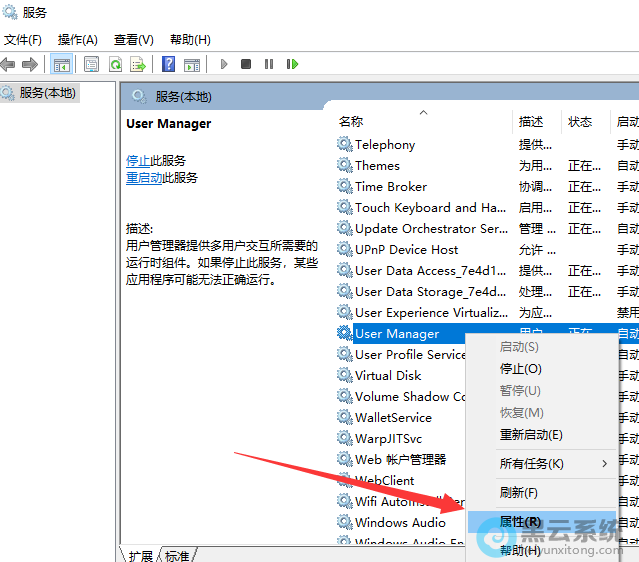Choose 重新启动(E) from context menu
Viewport: 639px width, 562px height.
click(x=531, y=435)
